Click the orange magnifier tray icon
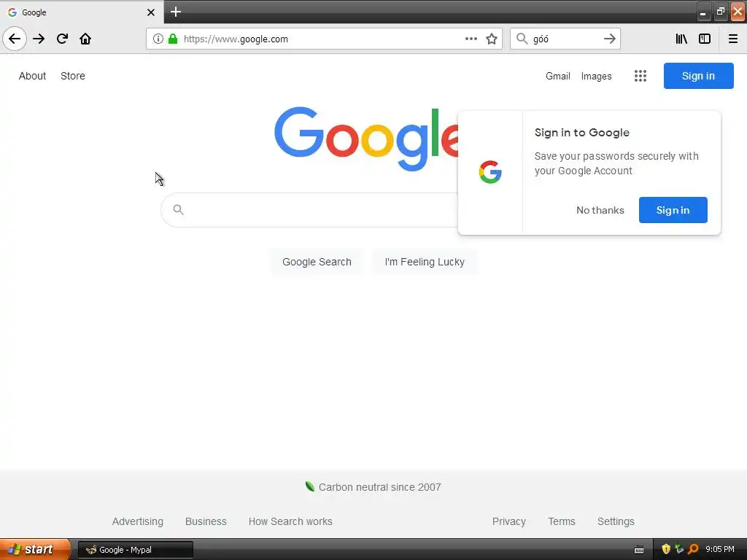This screenshot has height=560, width=747. click(693, 549)
